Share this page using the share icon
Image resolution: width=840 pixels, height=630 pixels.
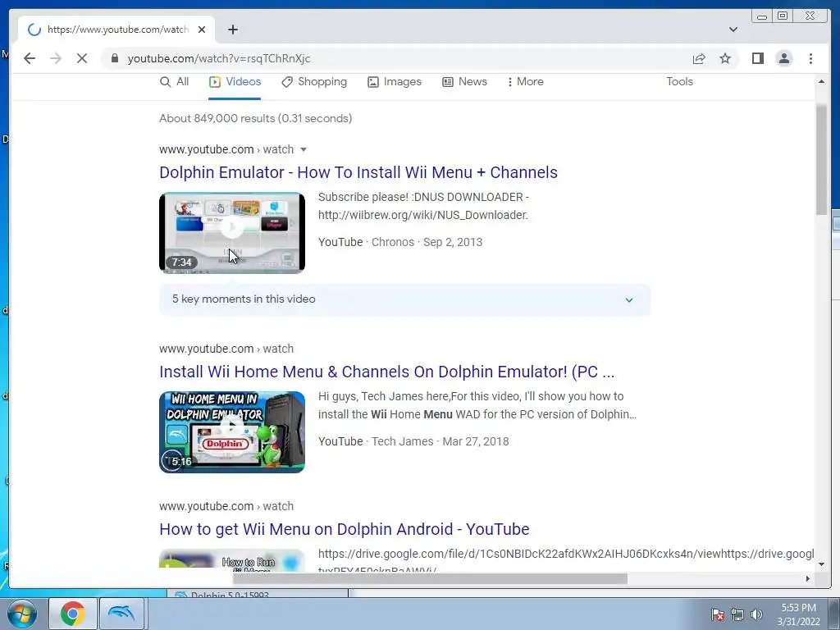pyautogui.click(x=699, y=58)
